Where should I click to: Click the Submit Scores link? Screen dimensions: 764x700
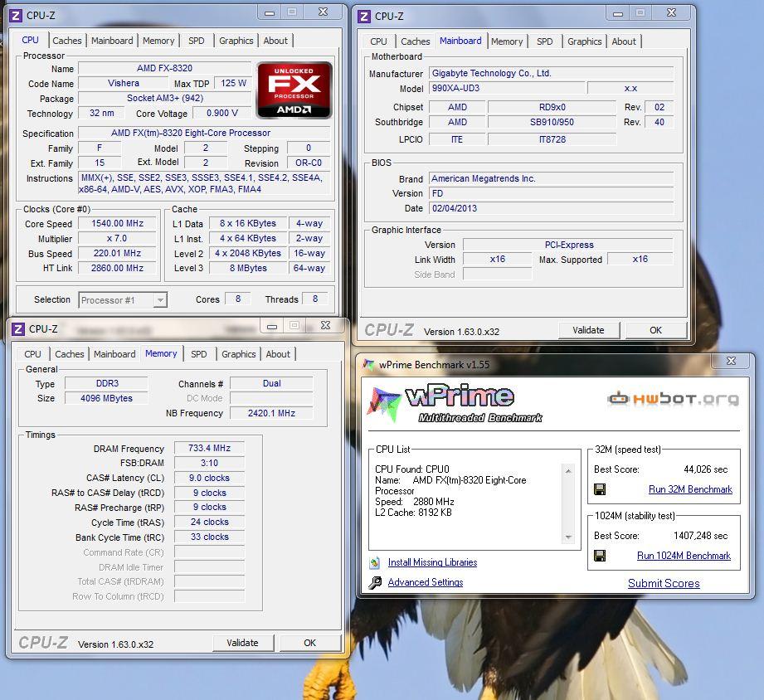[664, 583]
